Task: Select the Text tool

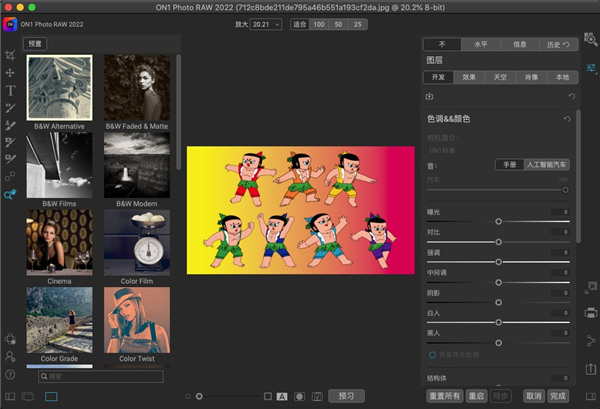Action: click(10, 90)
